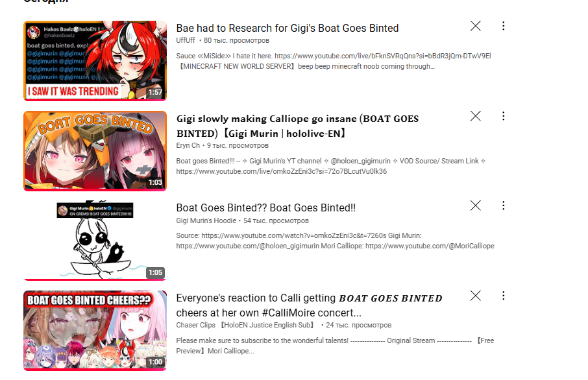Open three-dot menu for Eryn Ch video
Viewport: 588px width, 380px height.
[503, 116]
